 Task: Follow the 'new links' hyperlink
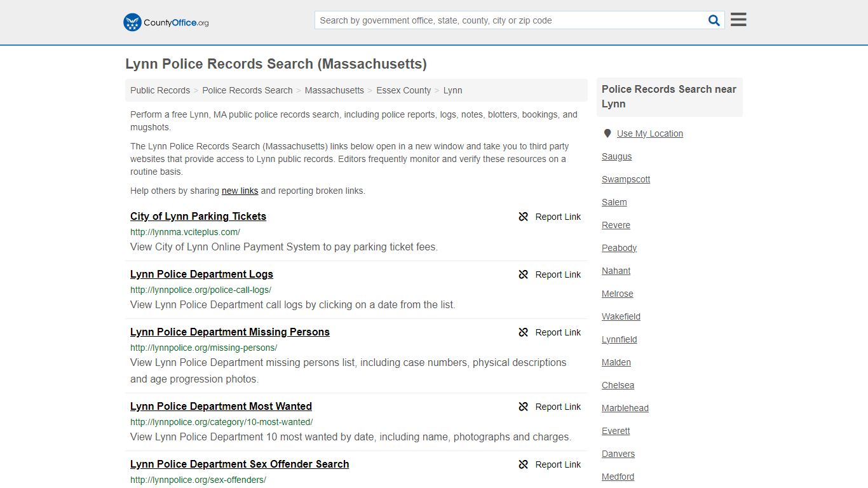coord(240,191)
